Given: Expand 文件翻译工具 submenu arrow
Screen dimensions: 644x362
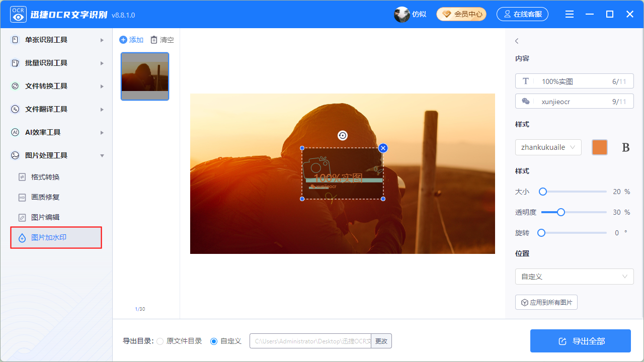Looking at the screenshot, I should coord(102,109).
